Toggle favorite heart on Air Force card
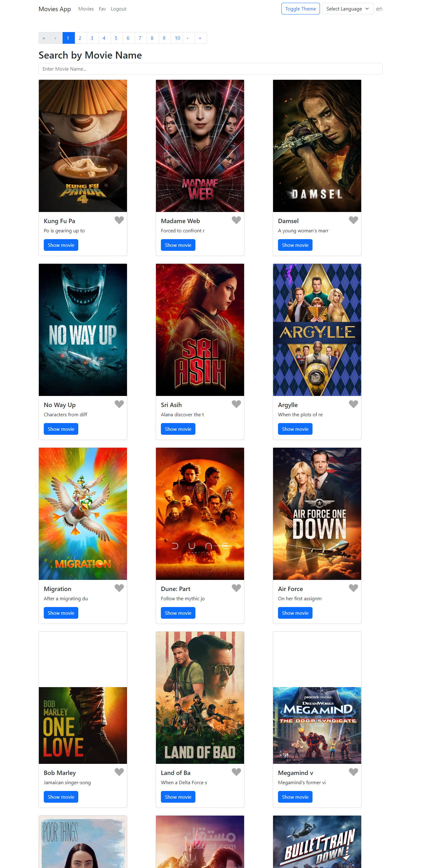The height and width of the screenshot is (868, 421). [353, 588]
